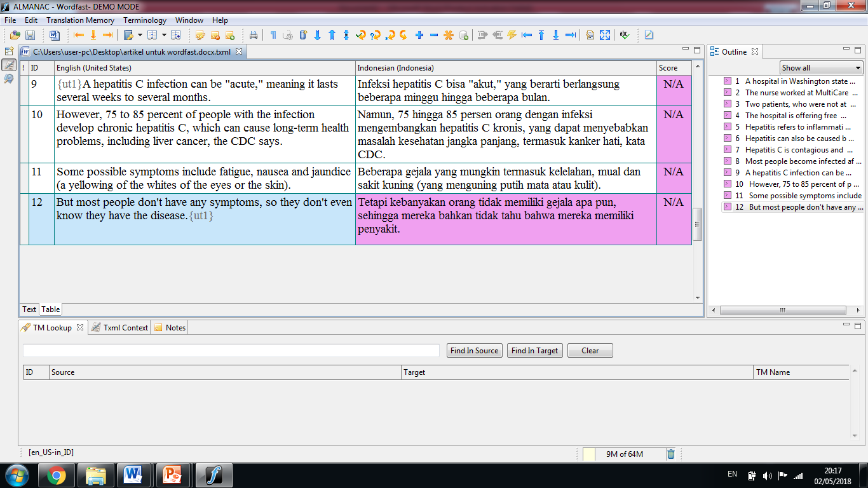868x488 pixels.
Task: Open the Translation Memory menu
Action: click(81, 20)
